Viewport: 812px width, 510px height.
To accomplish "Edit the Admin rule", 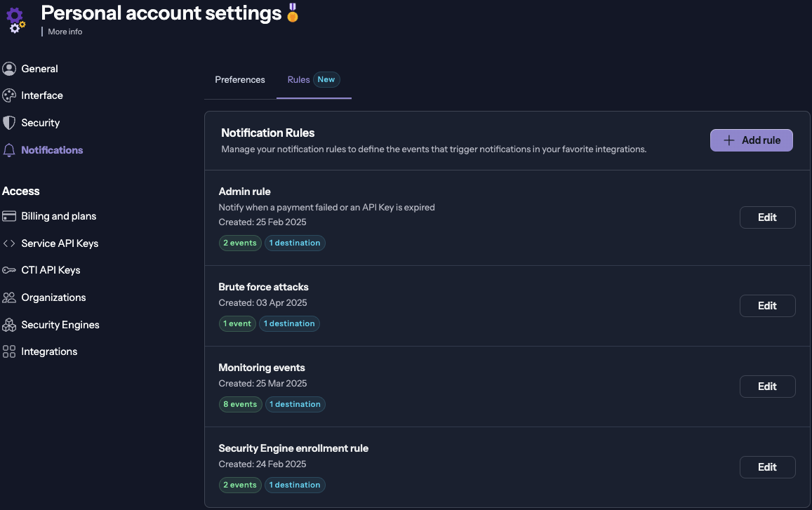I will coord(767,217).
